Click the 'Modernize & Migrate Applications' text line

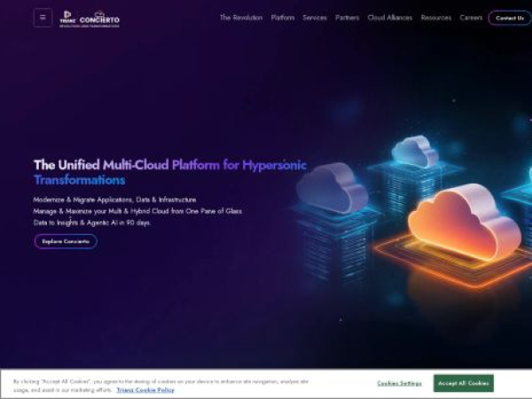(x=114, y=199)
